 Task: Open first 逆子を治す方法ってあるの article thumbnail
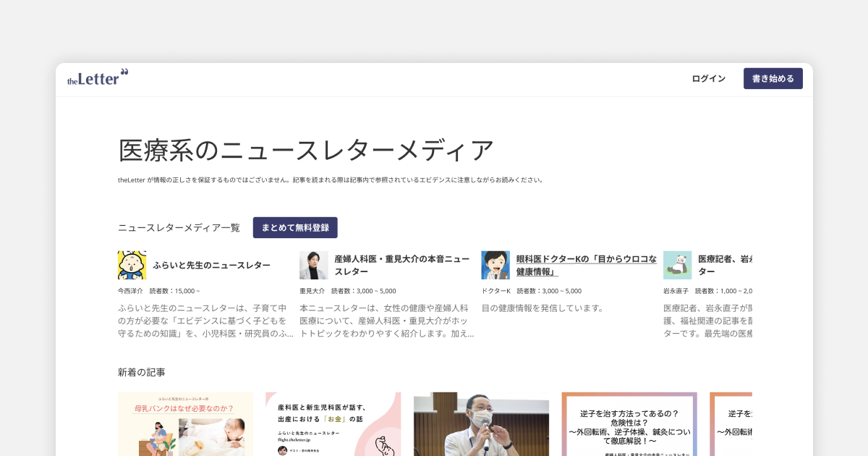(x=629, y=424)
